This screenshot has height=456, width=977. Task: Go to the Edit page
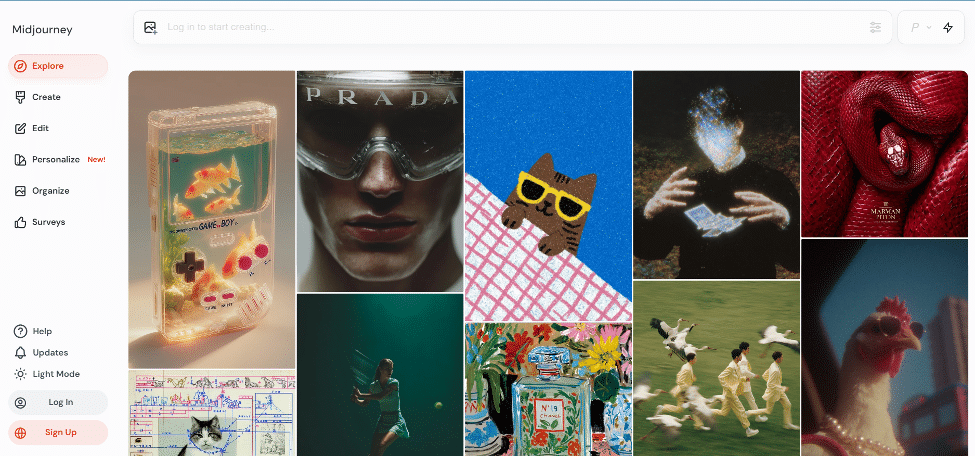[58, 128]
